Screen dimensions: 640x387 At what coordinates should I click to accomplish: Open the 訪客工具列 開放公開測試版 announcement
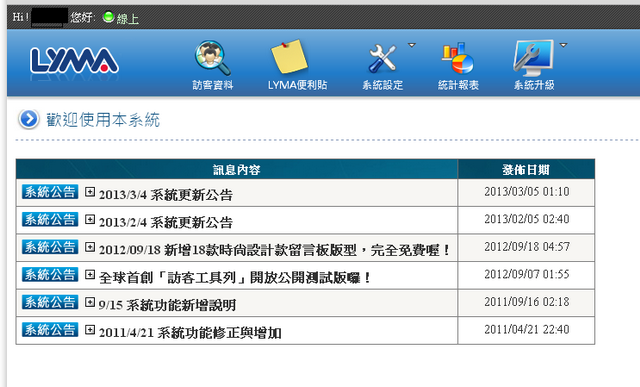235,278
